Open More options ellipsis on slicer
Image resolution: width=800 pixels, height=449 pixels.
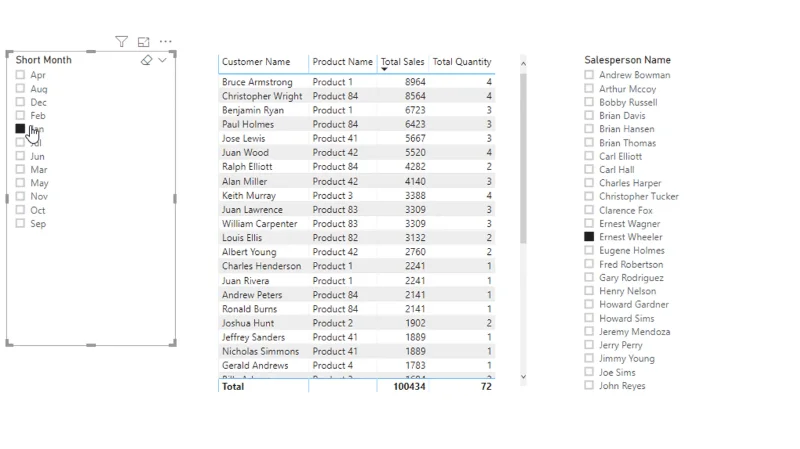pos(165,42)
